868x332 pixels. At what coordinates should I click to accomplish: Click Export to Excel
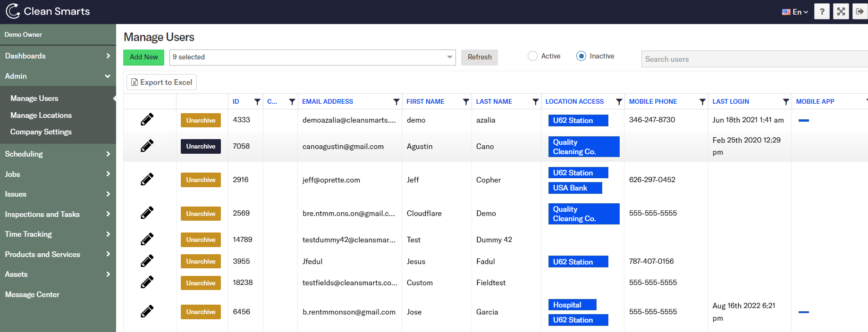click(161, 83)
